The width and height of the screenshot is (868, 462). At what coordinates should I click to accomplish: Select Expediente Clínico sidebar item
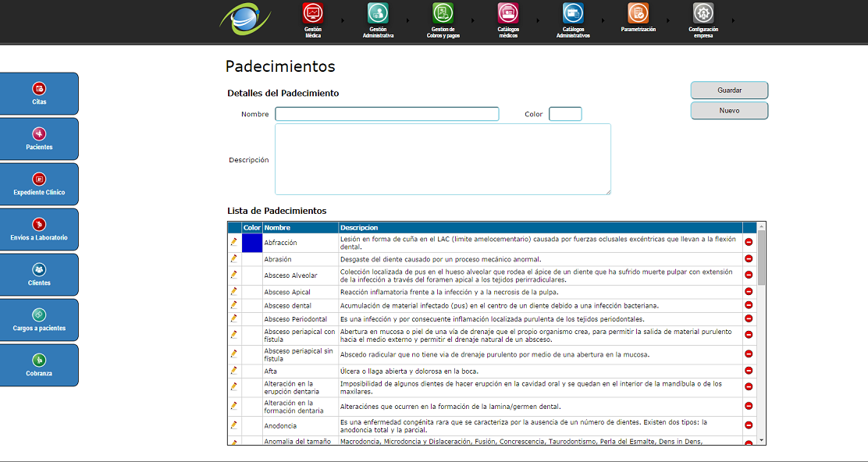(39, 184)
